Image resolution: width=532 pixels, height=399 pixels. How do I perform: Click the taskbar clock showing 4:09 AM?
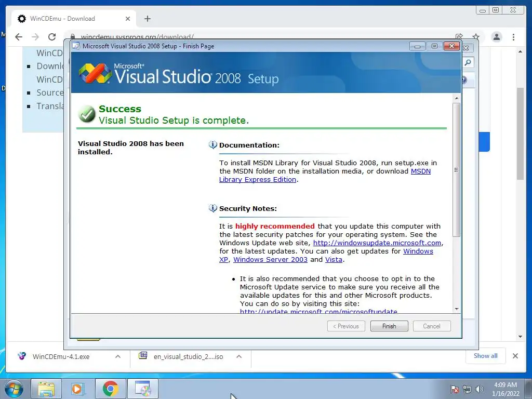(x=506, y=389)
